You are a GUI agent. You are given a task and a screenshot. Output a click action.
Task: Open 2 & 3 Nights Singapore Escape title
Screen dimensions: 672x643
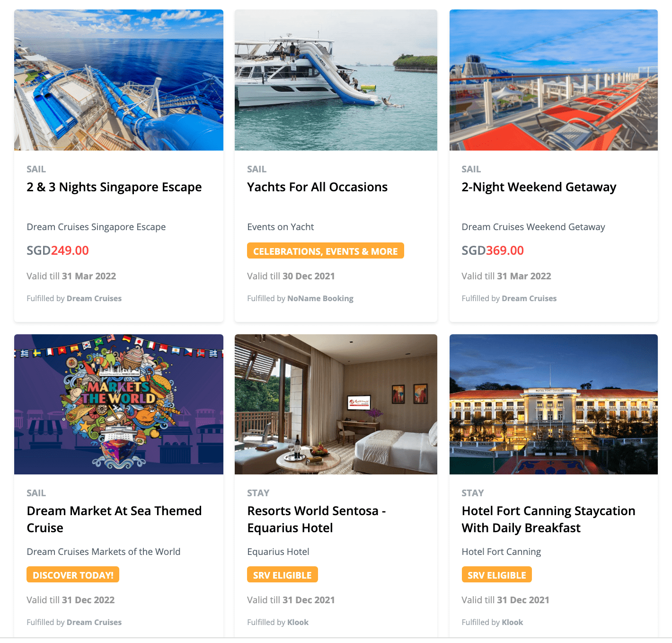click(x=114, y=187)
